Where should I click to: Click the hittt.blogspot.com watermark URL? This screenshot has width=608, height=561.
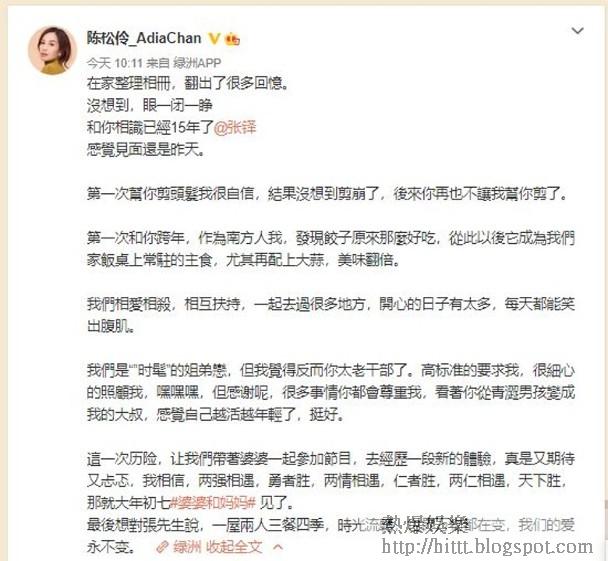coord(487,547)
